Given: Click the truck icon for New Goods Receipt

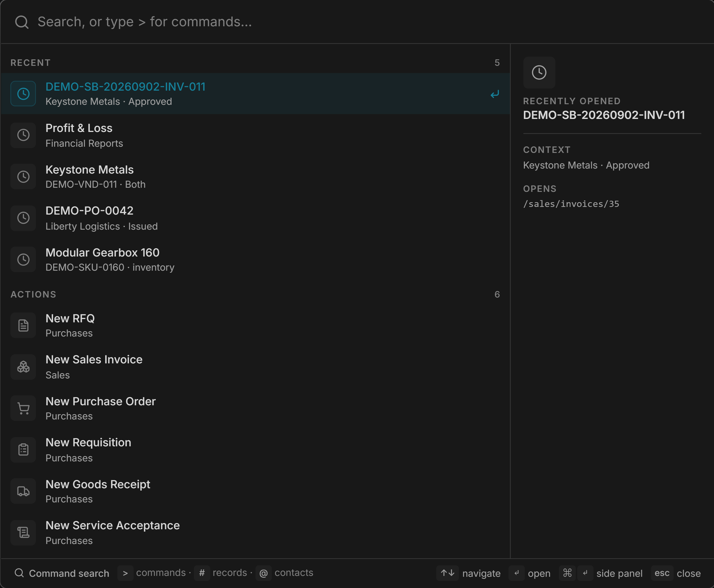Looking at the screenshot, I should pyautogui.click(x=23, y=491).
